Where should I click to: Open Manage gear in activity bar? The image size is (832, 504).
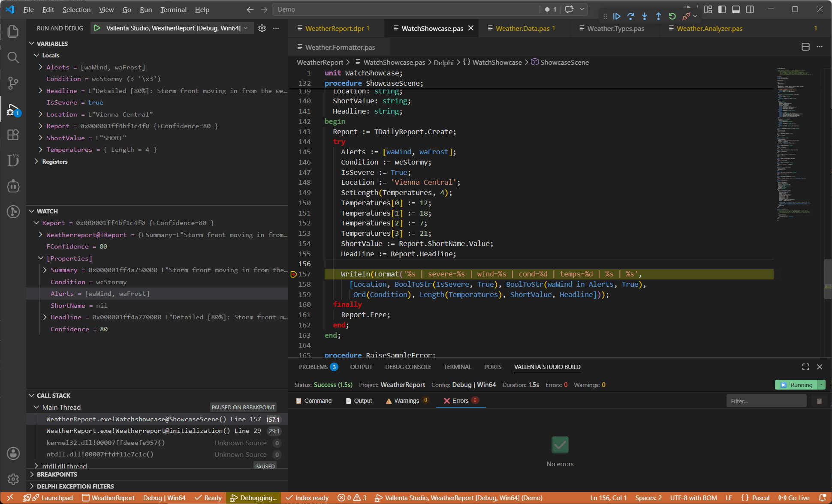13,479
